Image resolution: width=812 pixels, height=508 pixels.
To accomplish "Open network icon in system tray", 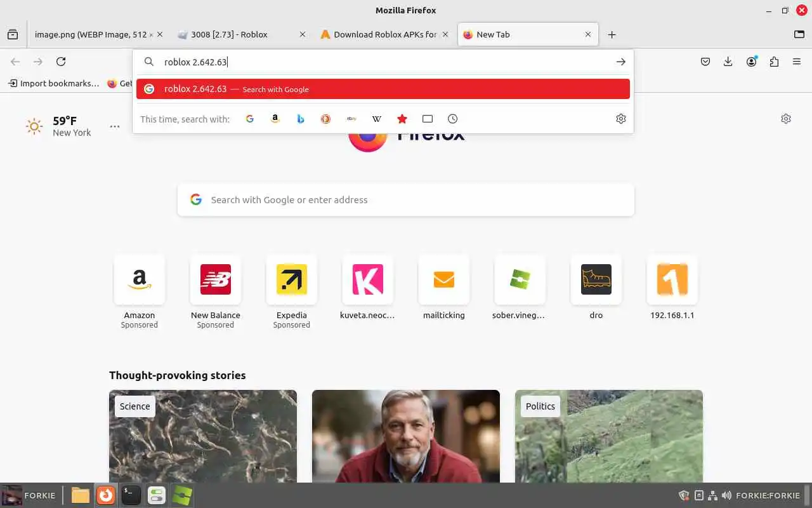I will pyautogui.click(x=712, y=495).
